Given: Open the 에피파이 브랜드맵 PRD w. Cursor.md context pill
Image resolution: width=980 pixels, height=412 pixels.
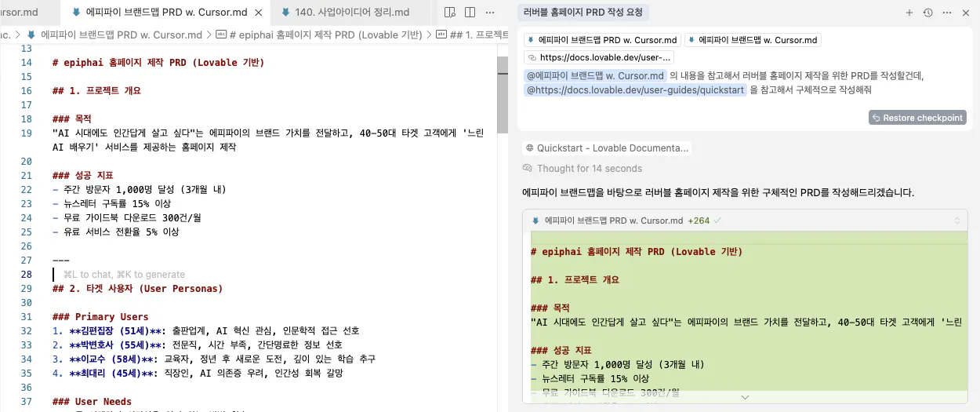Looking at the screenshot, I should (x=602, y=40).
